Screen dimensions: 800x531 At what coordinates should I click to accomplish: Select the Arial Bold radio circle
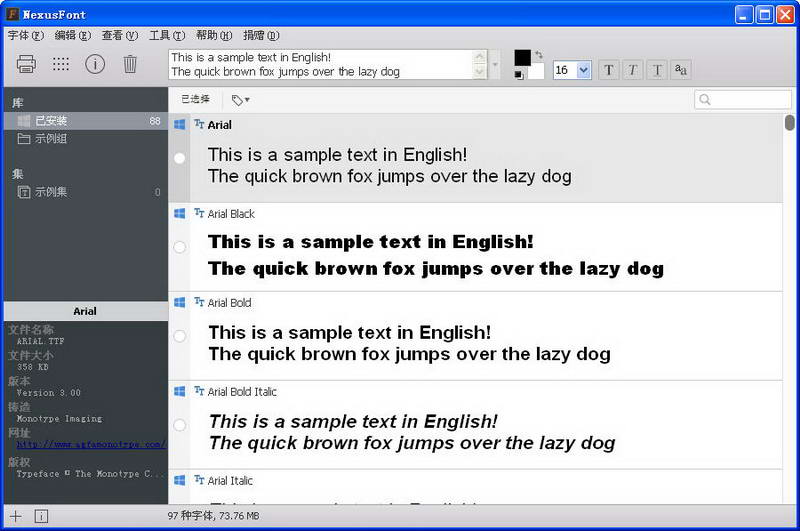coord(180,336)
